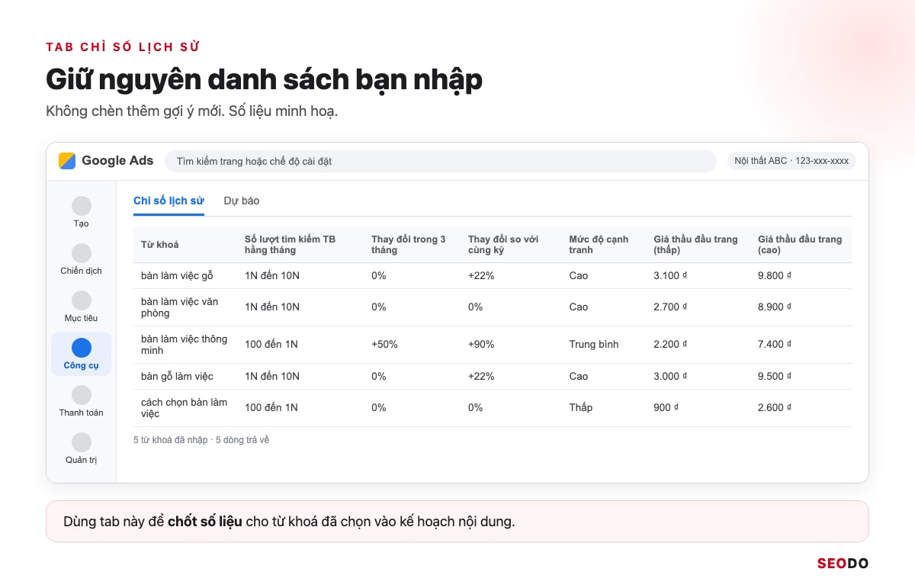Select keyword bàn làm việc thông minh

tap(184, 345)
